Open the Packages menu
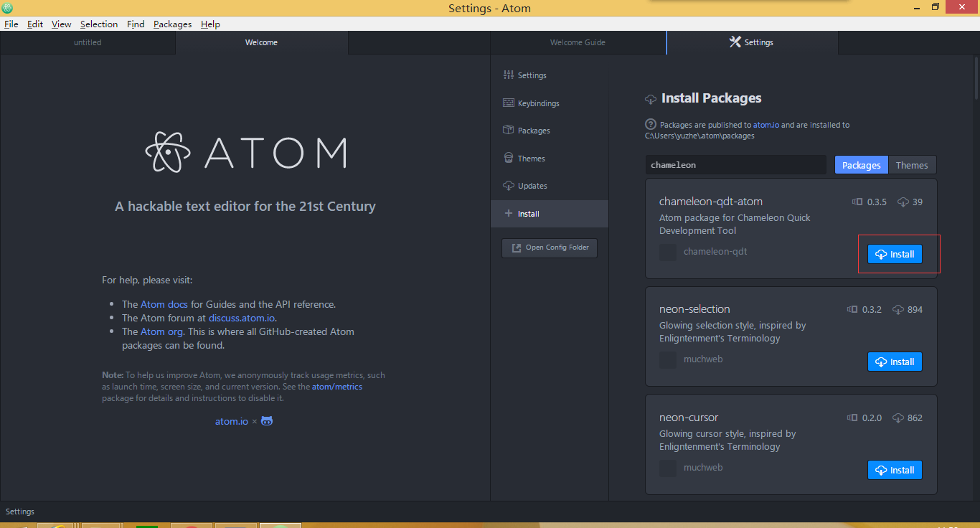The image size is (980, 528). click(172, 24)
